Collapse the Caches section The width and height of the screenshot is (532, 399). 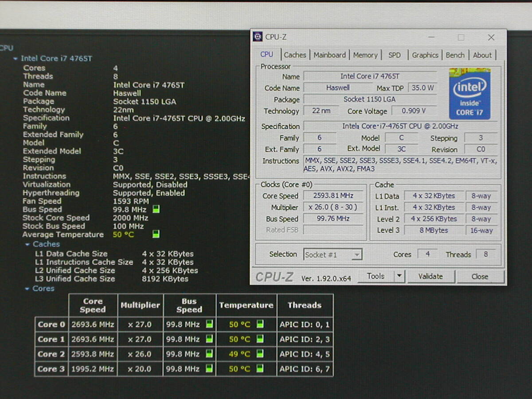(27, 244)
